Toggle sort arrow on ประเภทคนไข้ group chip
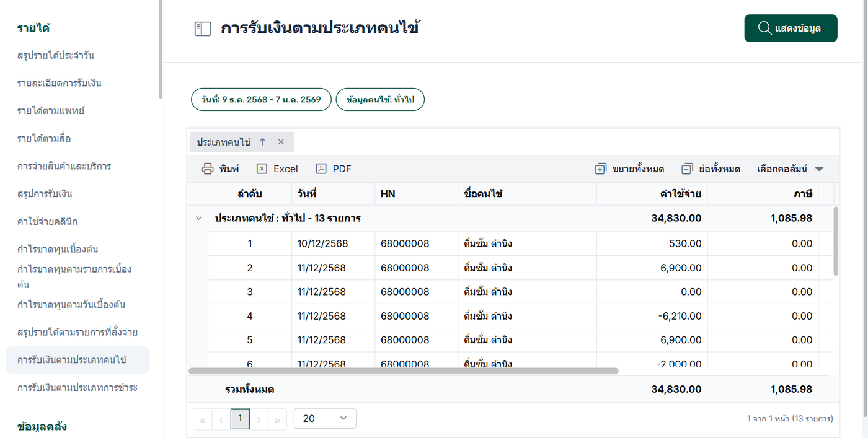Image resolution: width=868 pixels, height=438 pixels. (x=262, y=142)
